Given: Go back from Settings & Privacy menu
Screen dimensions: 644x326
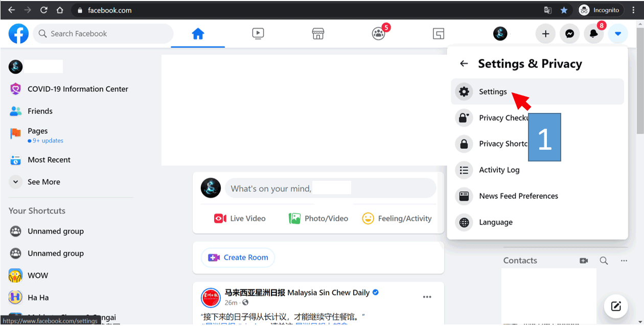Looking at the screenshot, I should click(x=464, y=64).
